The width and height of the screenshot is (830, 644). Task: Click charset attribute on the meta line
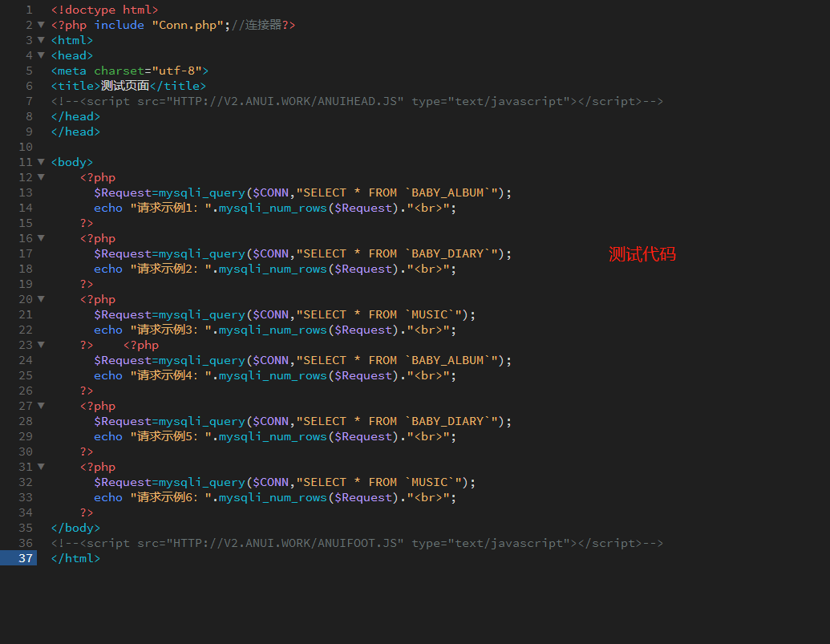pyautogui.click(x=119, y=71)
